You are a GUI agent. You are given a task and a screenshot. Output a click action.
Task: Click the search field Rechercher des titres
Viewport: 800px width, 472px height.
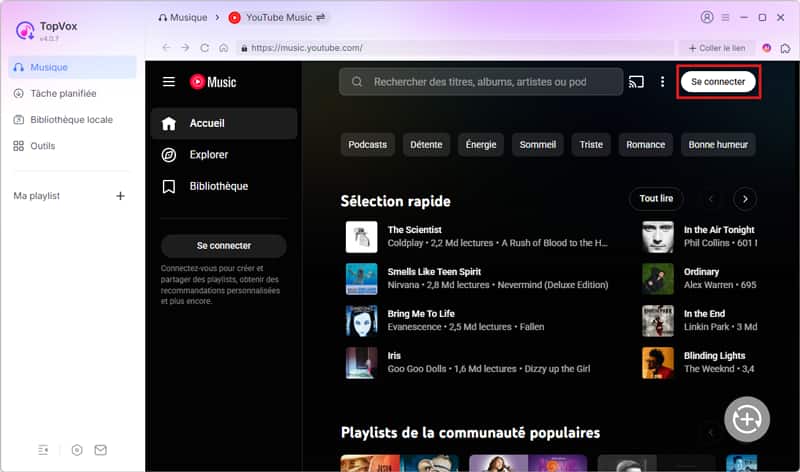point(481,82)
